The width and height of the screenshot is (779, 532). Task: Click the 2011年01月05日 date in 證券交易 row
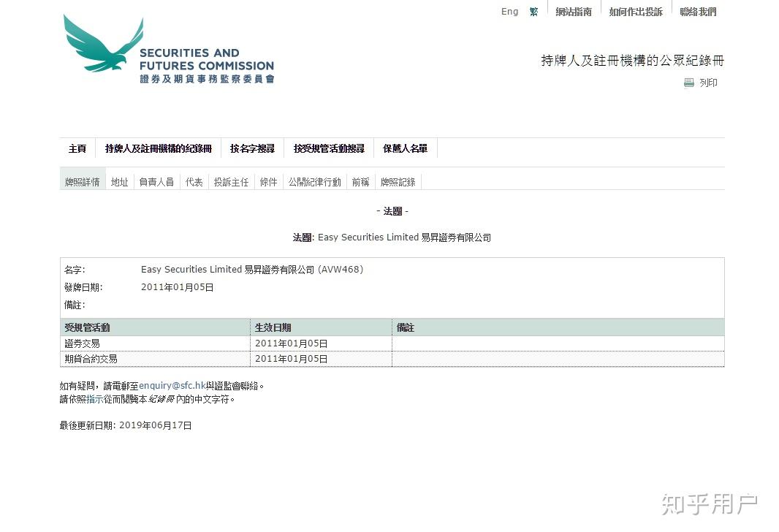coord(291,343)
